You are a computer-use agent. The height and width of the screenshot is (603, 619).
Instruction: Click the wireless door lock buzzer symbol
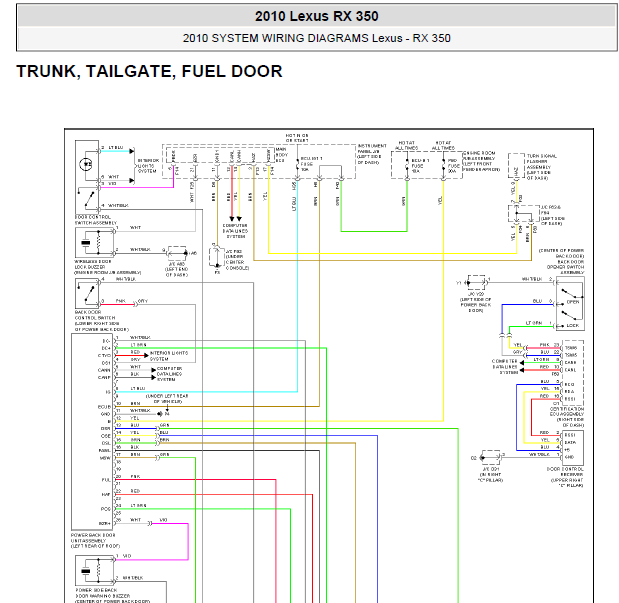pos(94,243)
